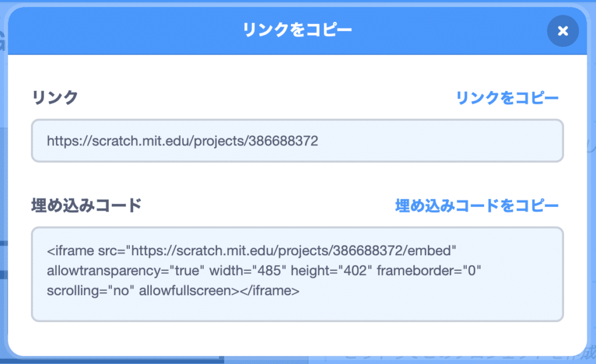Click the allowtransparency="true" attribute text
This screenshot has width=596, height=364.
125,270
